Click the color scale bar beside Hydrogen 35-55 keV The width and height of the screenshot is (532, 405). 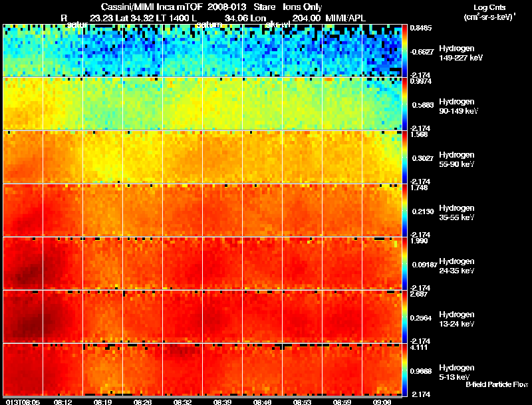pos(404,210)
